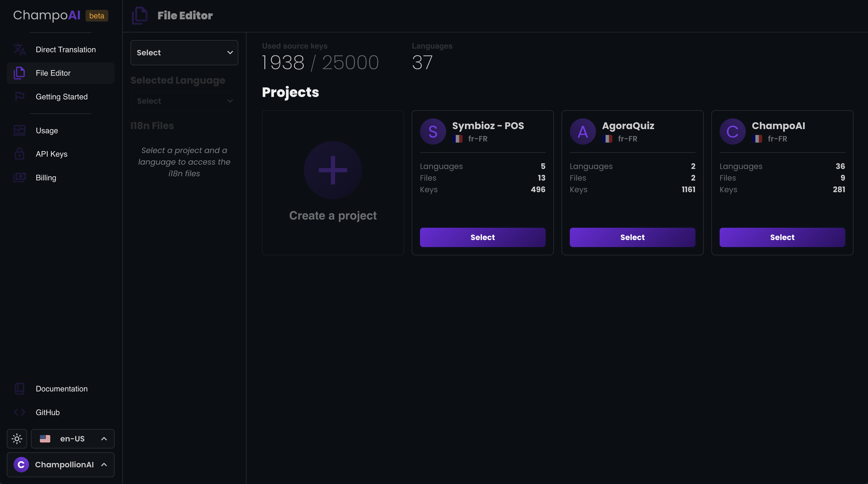Screen dimensions: 868x484
Task: Select the Symbioz - POS project
Action: click(x=483, y=237)
